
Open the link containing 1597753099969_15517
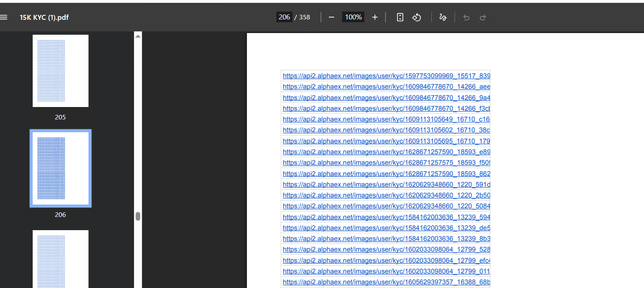tap(386, 76)
